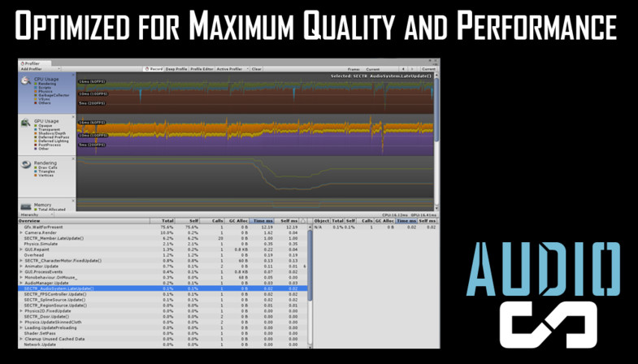Close the Memory profiler module
This screenshot has height=364, width=638.
[x=73, y=201]
